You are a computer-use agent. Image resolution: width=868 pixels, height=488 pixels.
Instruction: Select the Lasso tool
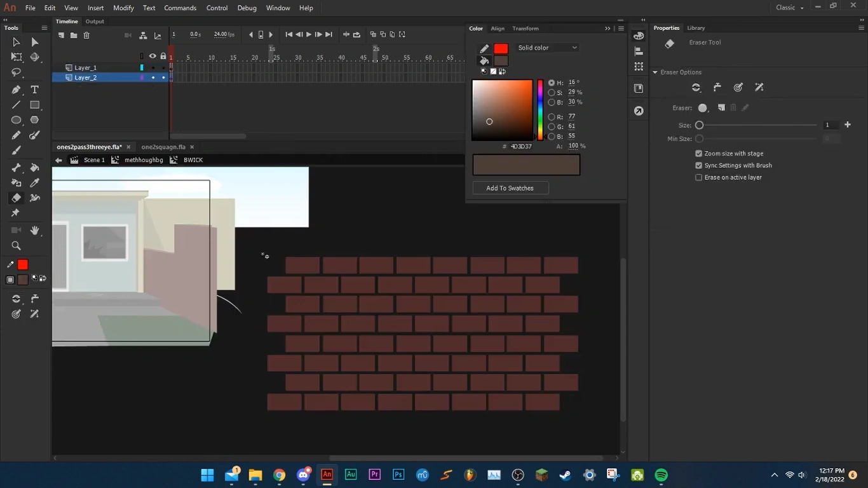[x=17, y=72]
